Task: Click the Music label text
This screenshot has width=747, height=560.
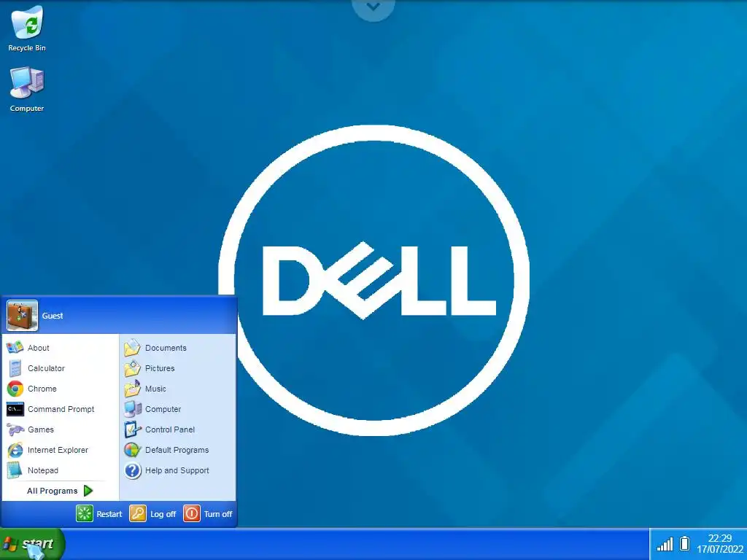Action: point(155,389)
